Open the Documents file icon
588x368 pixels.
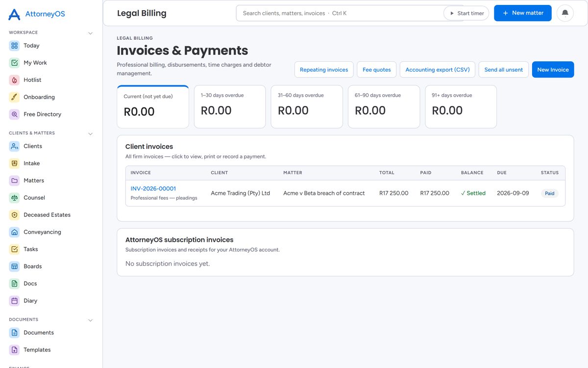(14, 333)
